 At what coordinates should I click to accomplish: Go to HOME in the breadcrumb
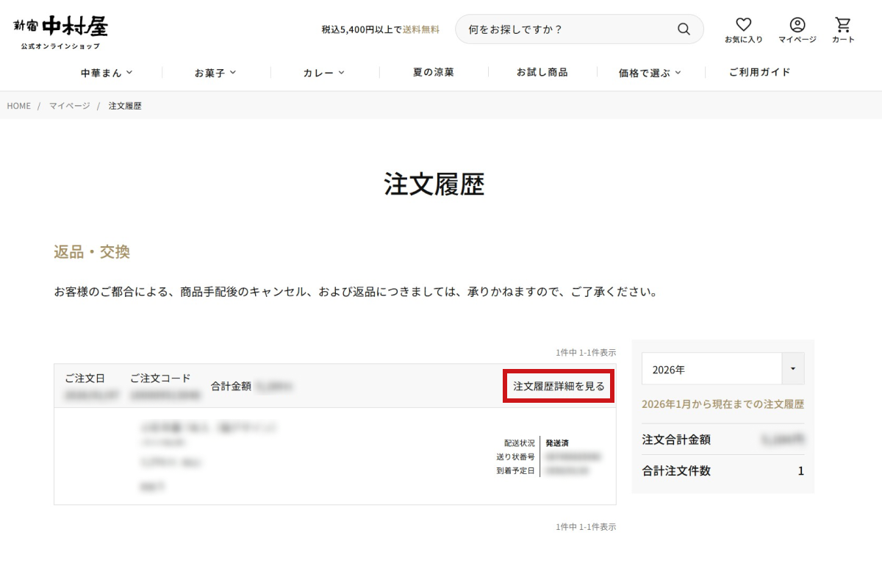point(19,106)
